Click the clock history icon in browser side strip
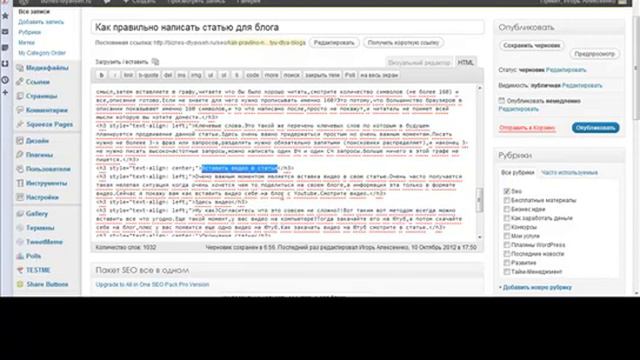The width and height of the screenshot is (640, 360). [5, 80]
